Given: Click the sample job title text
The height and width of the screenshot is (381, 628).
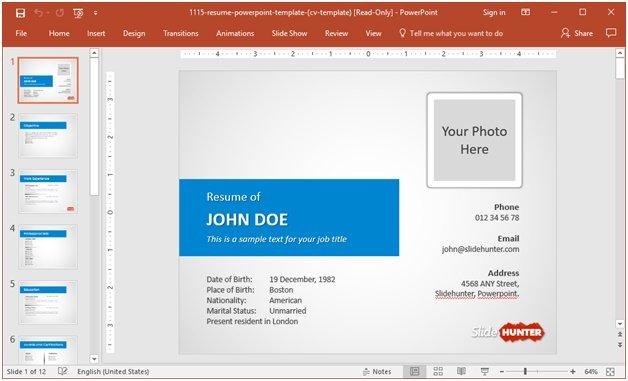Looking at the screenshot, I should point(276,239).
